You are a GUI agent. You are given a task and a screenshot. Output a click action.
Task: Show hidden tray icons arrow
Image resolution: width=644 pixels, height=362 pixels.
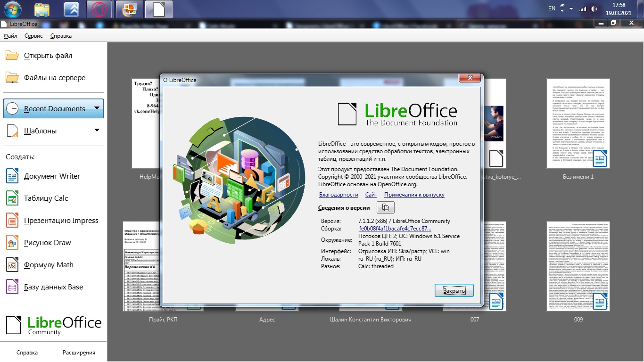(571, 8)
